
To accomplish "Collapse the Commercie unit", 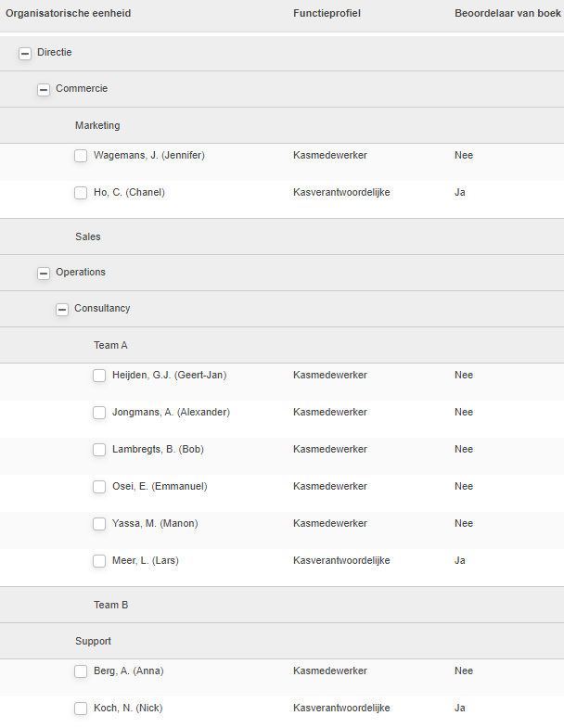I will [x=44, y=90].
